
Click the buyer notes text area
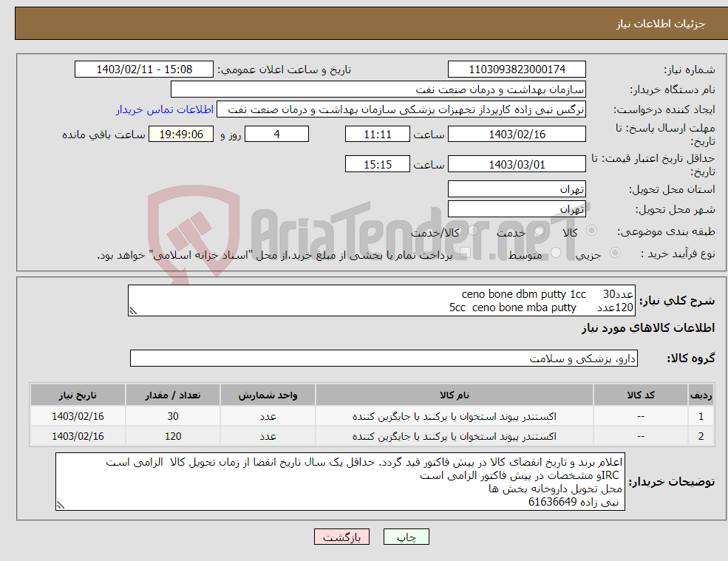(x=340, y=482)
